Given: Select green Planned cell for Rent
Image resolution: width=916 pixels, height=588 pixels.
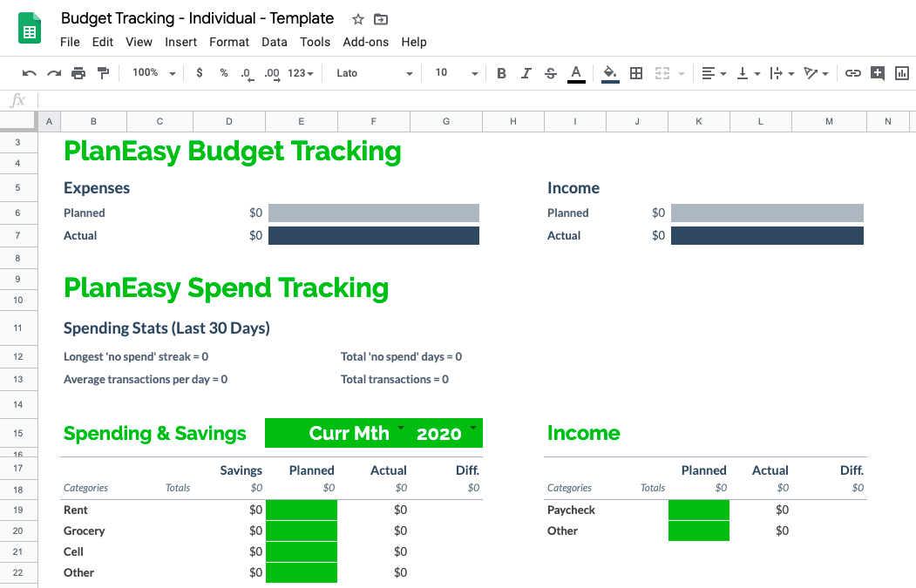Looking at the screenshot, I should [302, 510].
